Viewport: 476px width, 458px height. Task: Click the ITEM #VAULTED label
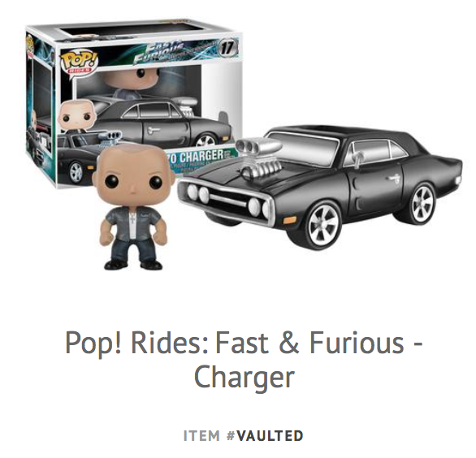point(244,435)
